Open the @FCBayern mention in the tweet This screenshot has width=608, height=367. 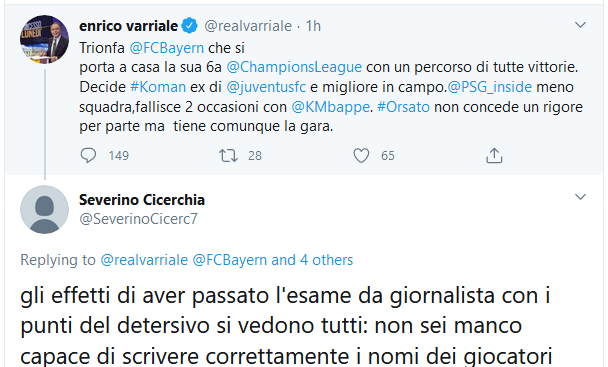click(166, 48)
